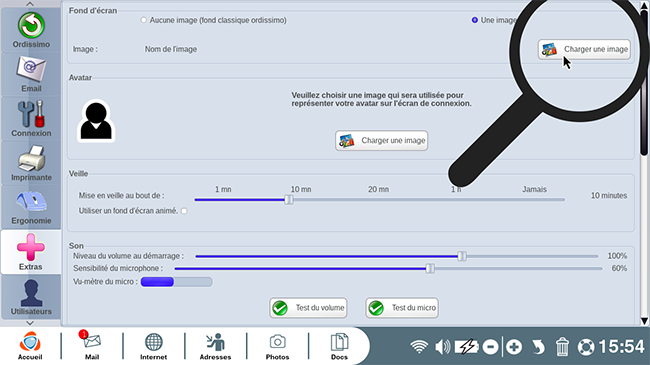Open the Email settings section
Viewport: 650px width, 365px height.
pyautogui.click(x=31, y=75)
